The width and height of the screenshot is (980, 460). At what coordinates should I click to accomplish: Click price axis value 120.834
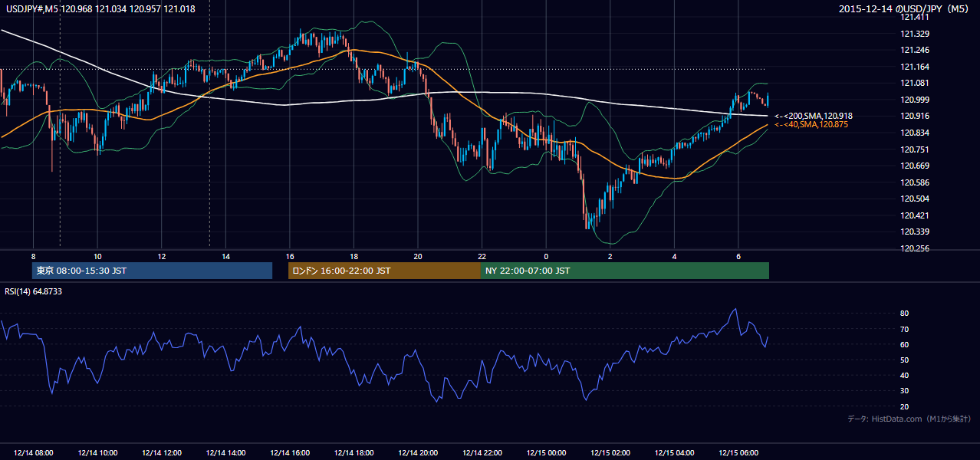coord(914,133)
